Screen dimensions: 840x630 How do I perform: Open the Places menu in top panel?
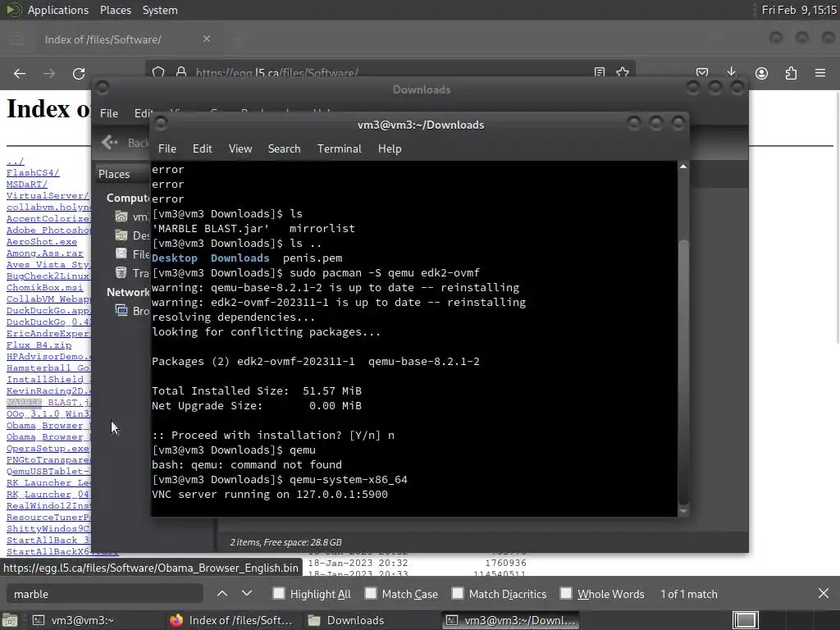click(115, 10)
